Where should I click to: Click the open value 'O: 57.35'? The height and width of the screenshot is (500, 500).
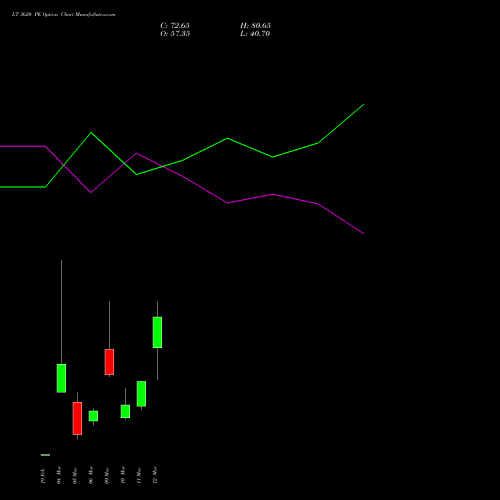(175, 34)
